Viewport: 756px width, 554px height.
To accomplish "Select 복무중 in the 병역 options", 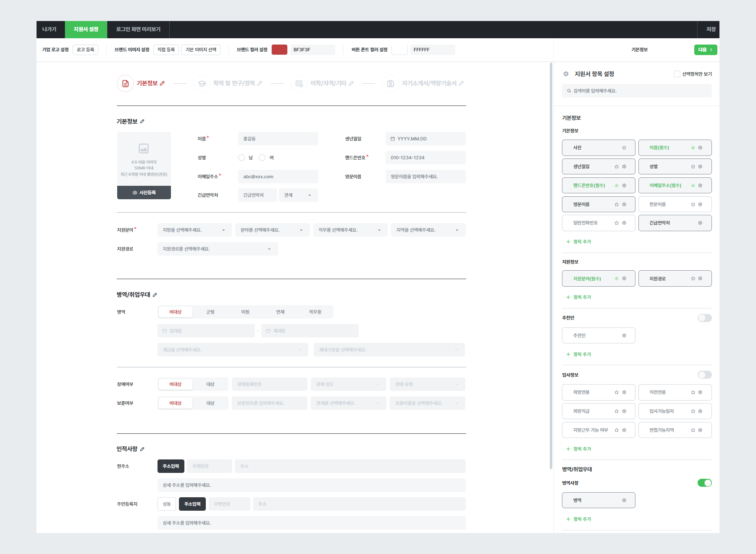I will [x=315, y=312].
